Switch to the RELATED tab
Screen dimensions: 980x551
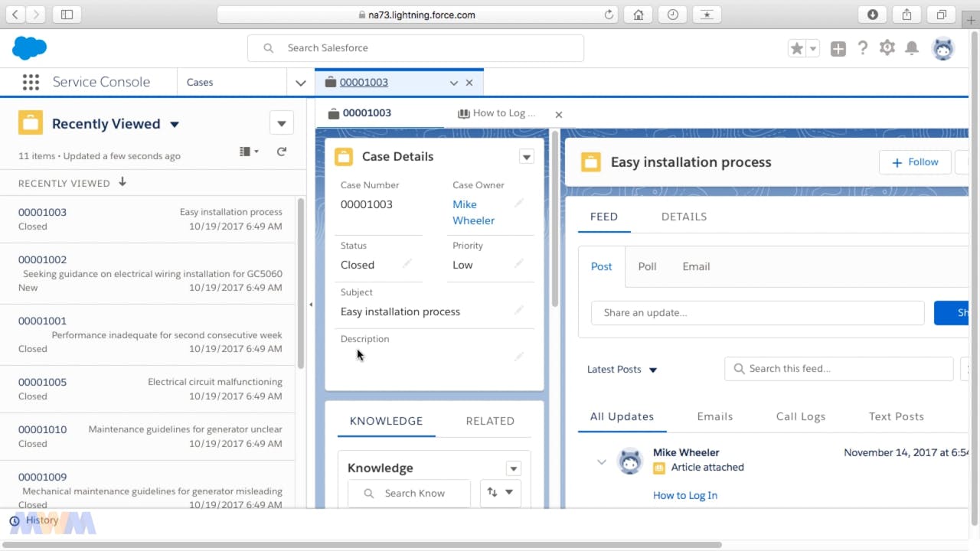[490, 421]
